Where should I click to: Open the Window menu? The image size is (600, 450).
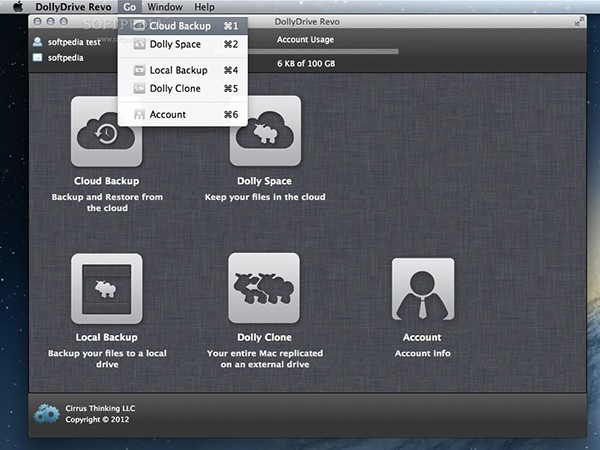(165, 7)
